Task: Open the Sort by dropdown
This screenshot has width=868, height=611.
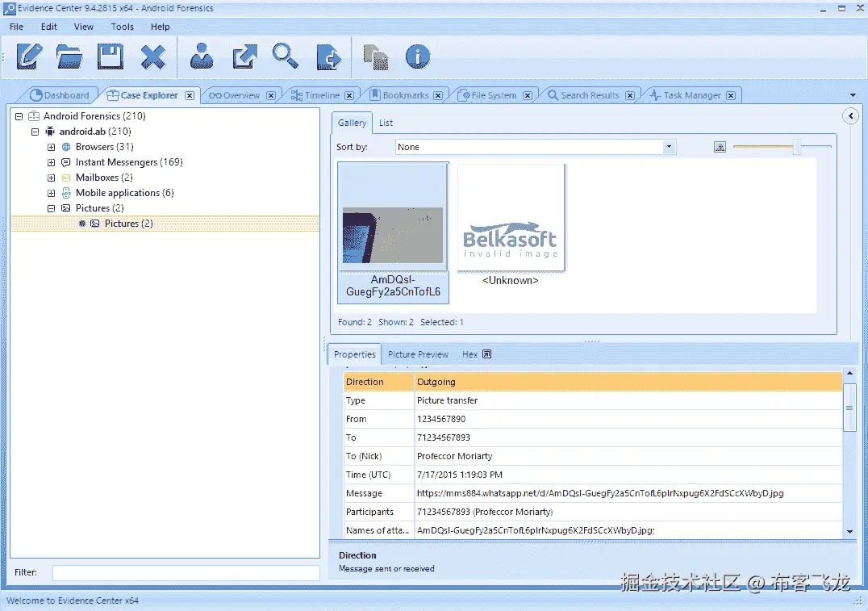Action: click(669, 147)
